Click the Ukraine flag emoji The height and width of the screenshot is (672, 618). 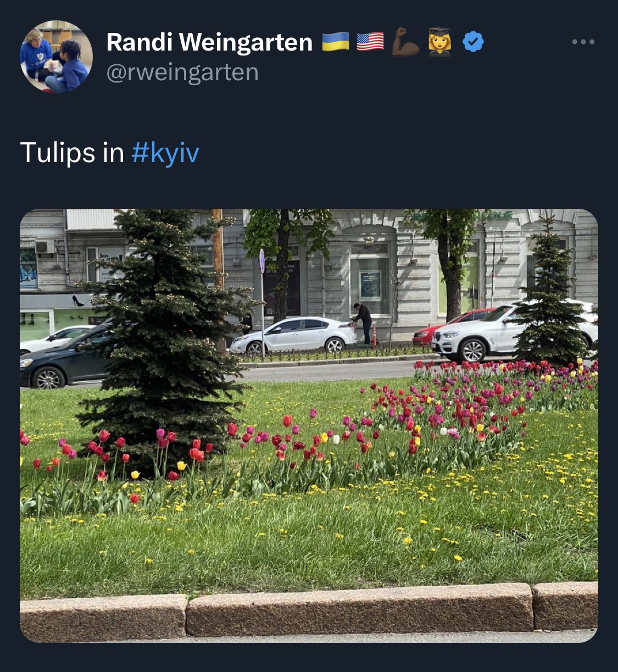[x=335, y=42]
